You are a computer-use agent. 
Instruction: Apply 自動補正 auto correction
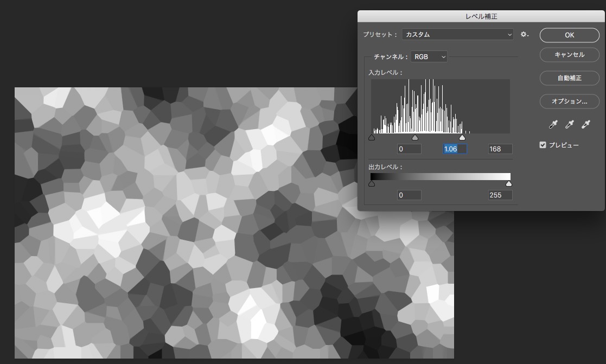[x=569, y=78]
